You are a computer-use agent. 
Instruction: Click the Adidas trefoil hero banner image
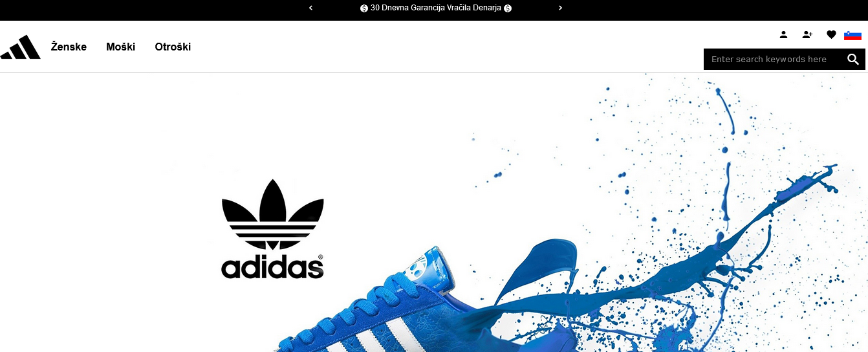tap(434, 212)
